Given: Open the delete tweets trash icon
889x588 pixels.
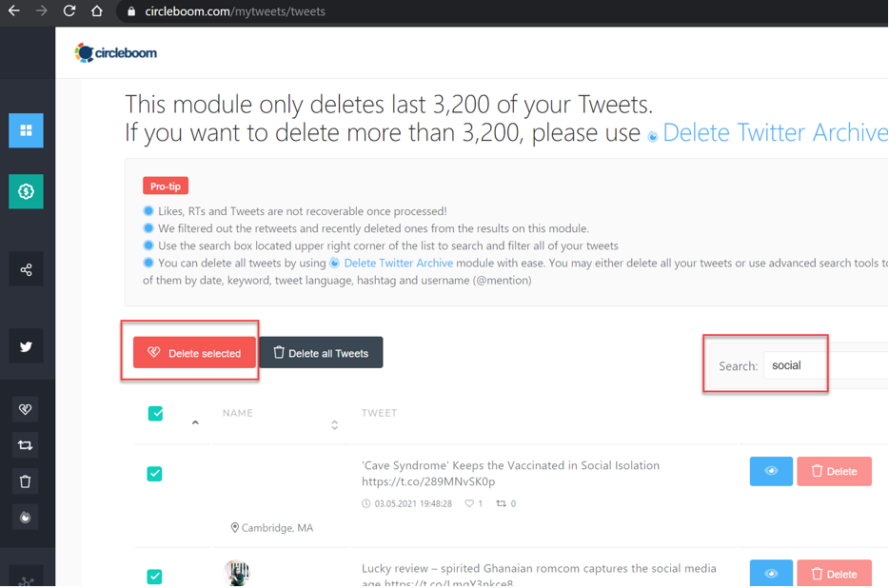Looking at the screenshot, I should pyautogui.click(x=26, y=481).
